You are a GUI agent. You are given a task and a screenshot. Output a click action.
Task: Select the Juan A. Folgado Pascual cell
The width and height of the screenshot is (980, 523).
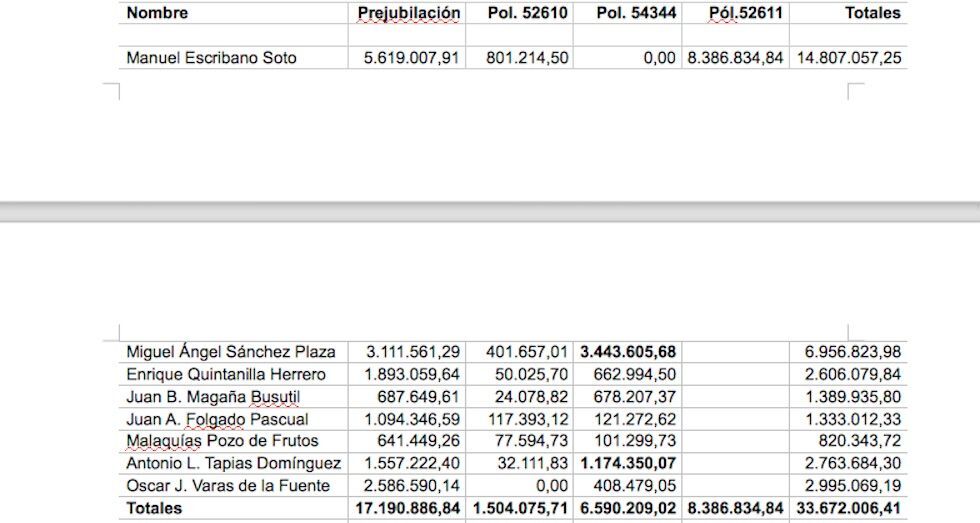click(x=217, y=419)
